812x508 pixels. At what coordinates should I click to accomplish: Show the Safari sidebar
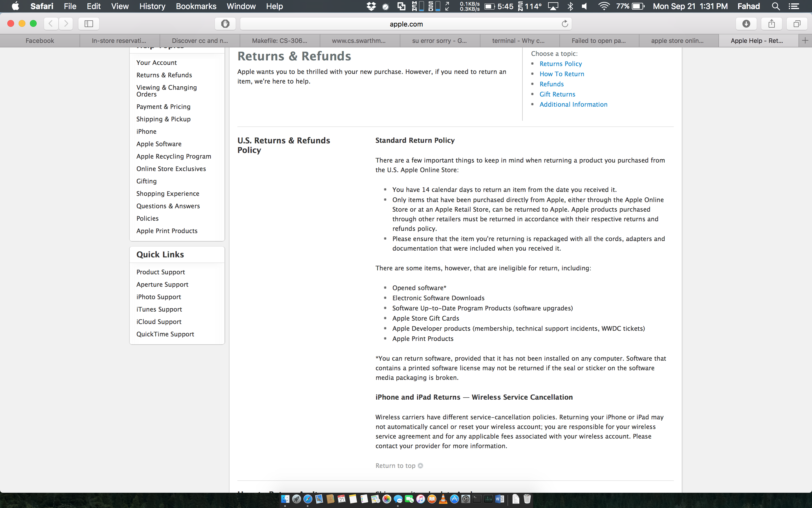[89, 23]
